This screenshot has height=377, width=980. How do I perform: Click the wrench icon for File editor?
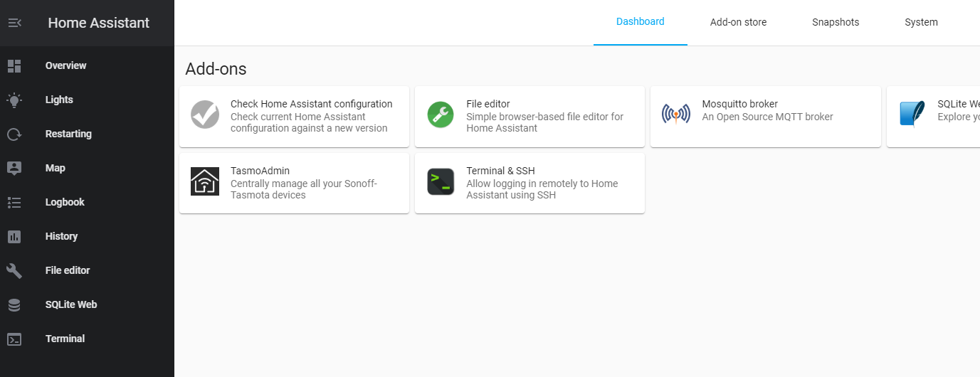14,270
